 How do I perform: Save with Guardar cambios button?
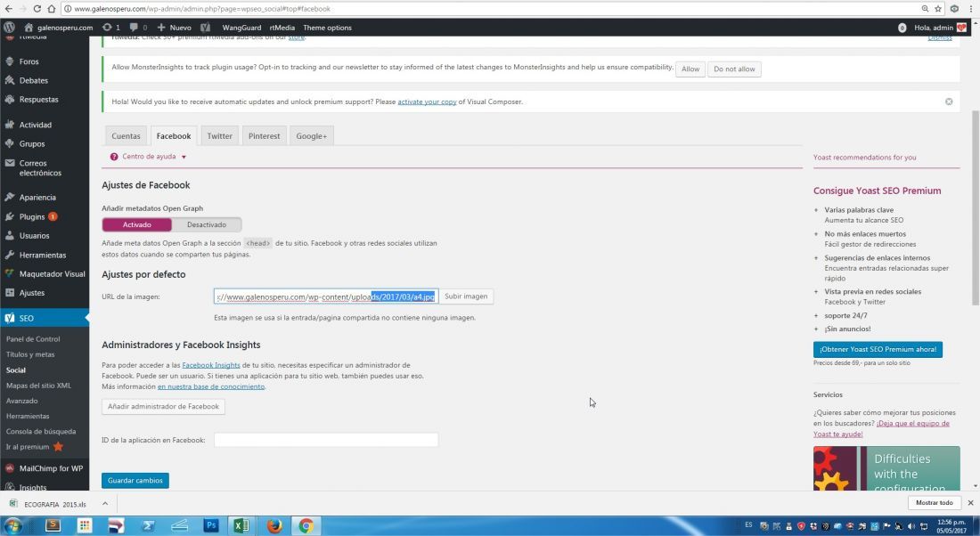point(135,481)
